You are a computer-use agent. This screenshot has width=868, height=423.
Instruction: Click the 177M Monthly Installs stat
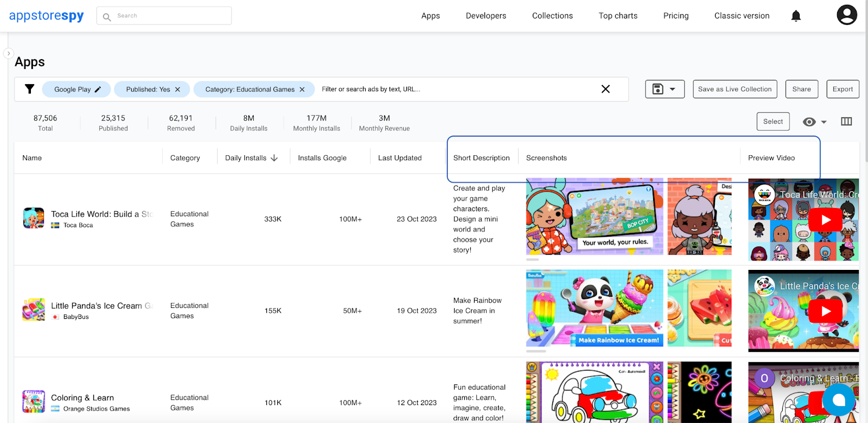pos(317,123)
